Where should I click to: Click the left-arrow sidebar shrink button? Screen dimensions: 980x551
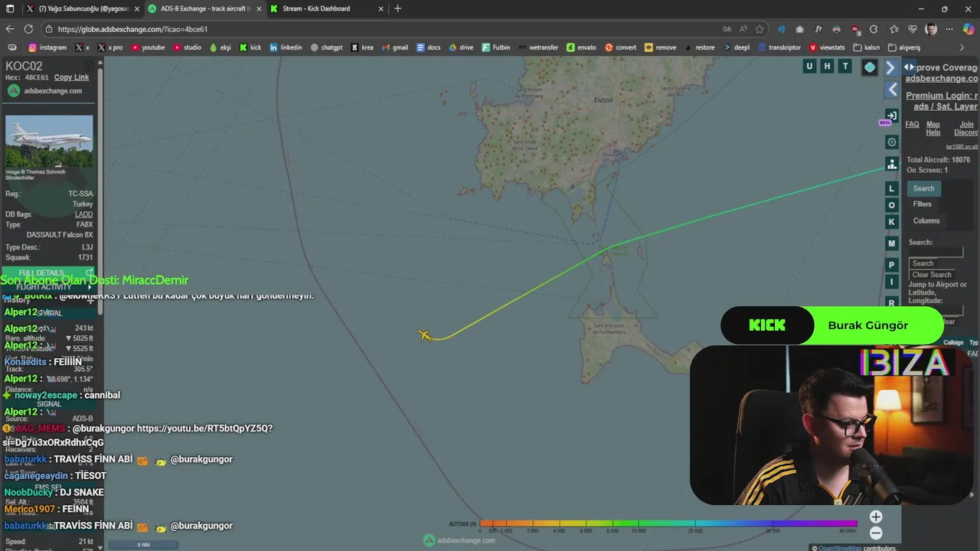[892, 90]
